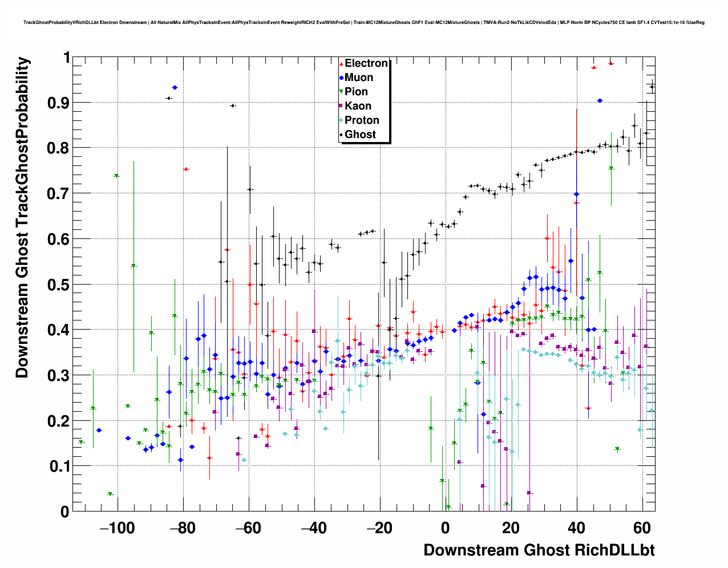Select the y-axis title Downstream Ghost TrackGhostProbability

click(x=22, y=218)
